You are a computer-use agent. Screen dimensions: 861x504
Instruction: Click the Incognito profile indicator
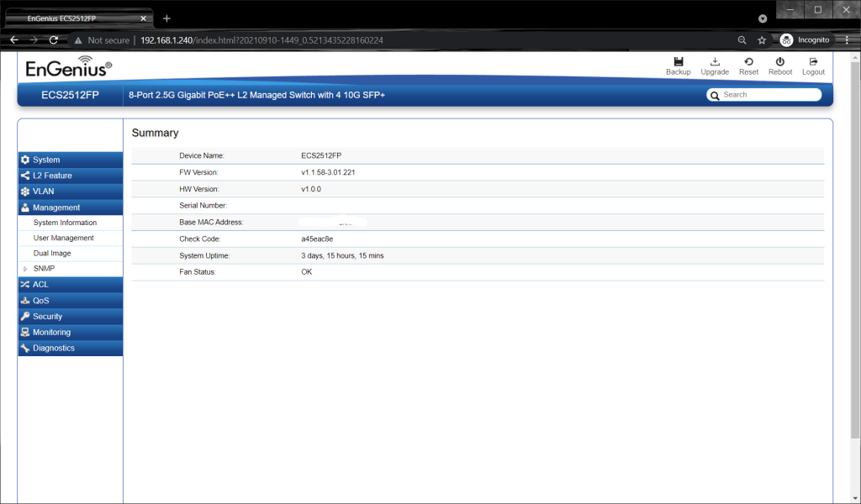(805, 40)
